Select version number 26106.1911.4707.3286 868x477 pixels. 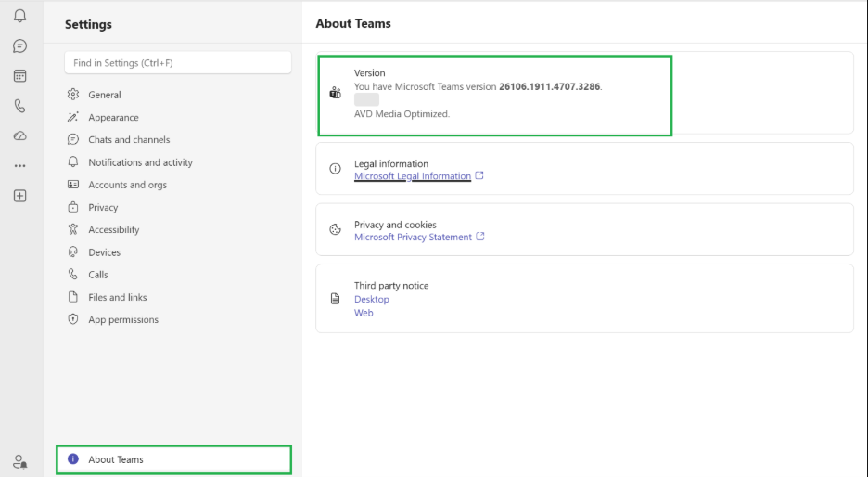pyautogui.click(x=549, y=86)
